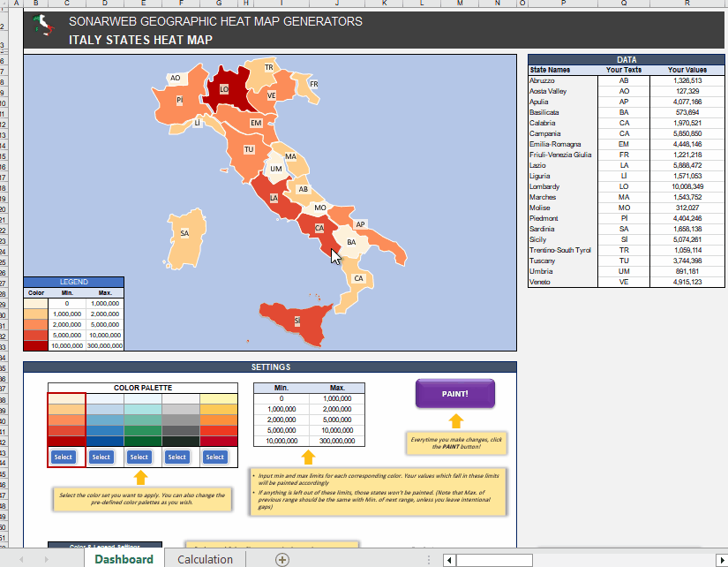Select the Umbria text cell UM
728x567 pixels.
(624, 271)
